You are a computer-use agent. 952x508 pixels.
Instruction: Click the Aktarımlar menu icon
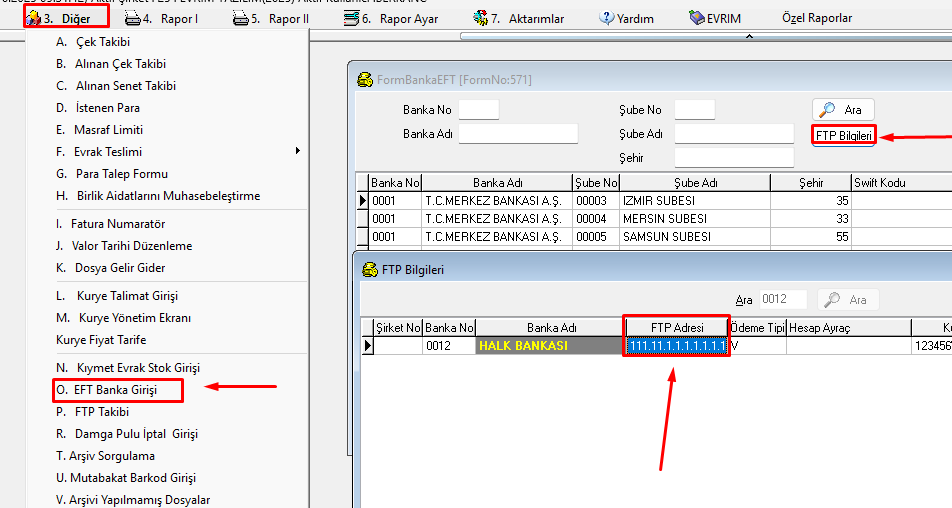(x=480, y=18)
